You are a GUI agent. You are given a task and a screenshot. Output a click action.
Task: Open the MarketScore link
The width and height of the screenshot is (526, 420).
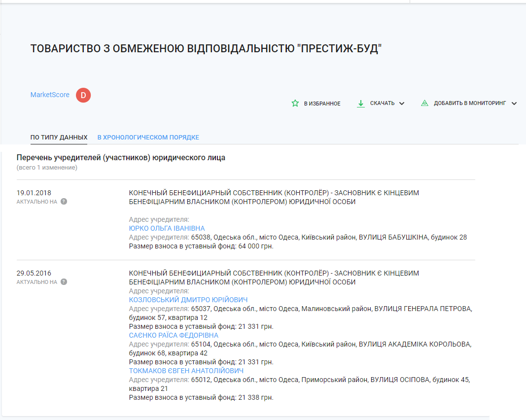coord(50,95)
